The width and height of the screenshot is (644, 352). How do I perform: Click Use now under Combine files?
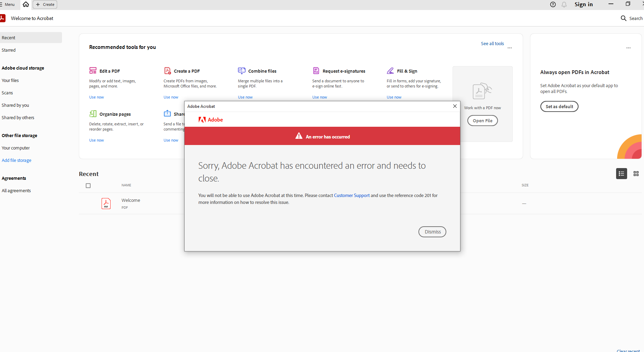pyautogui.click(x=245, y=97)
